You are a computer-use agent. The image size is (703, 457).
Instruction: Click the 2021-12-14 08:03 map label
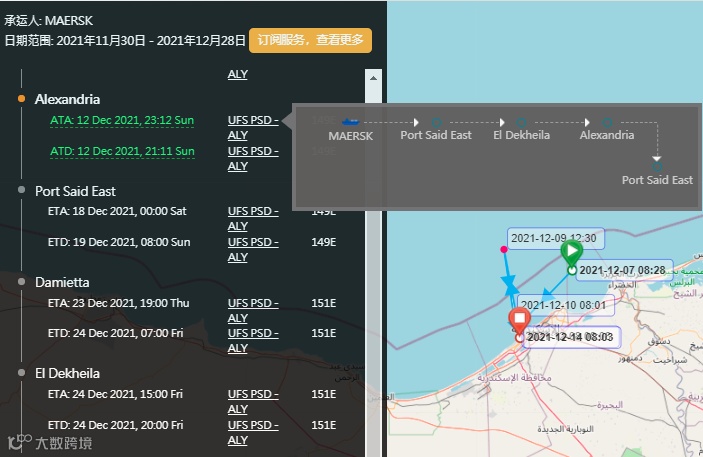pyautogui.click(x=572, y=337)
